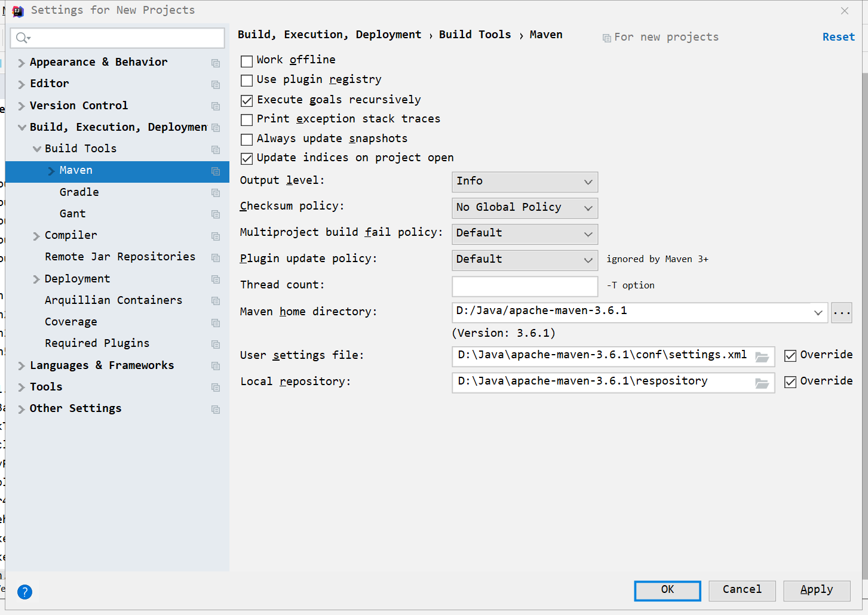
Task: Click the Reset link
Action: click(838, 37)
